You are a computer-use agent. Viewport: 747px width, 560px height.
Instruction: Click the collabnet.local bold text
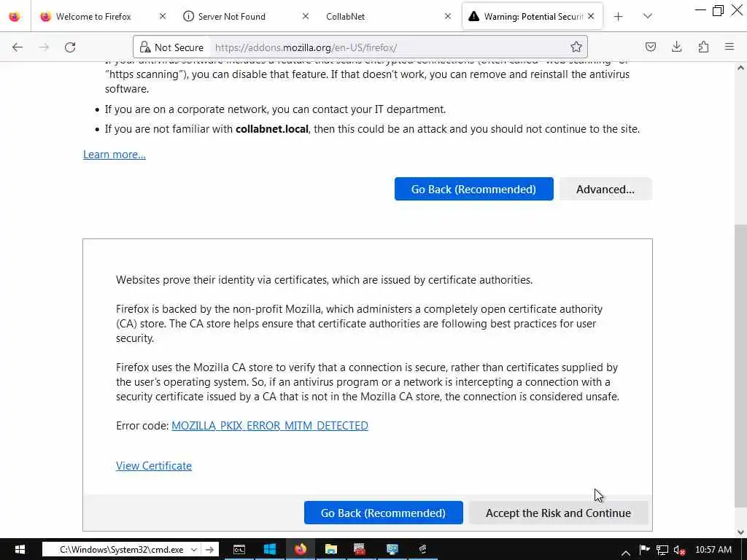tap(272, 129)
